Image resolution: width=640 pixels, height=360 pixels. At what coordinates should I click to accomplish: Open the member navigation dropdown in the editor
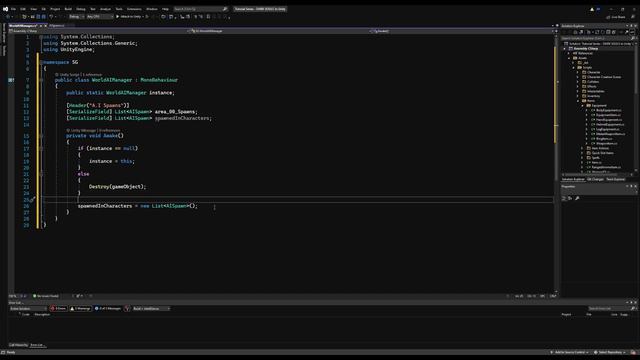pyautogui.click(x=461, y=31)
